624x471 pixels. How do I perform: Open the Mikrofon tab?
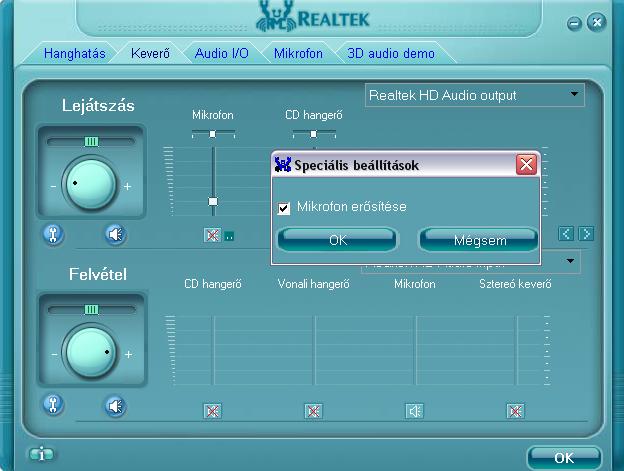[298, 53]
